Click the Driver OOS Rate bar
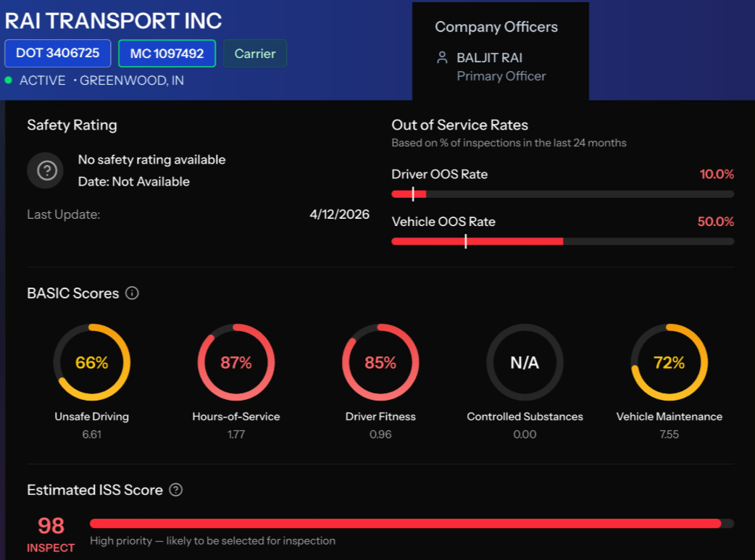755x560 pixels. 562,194
